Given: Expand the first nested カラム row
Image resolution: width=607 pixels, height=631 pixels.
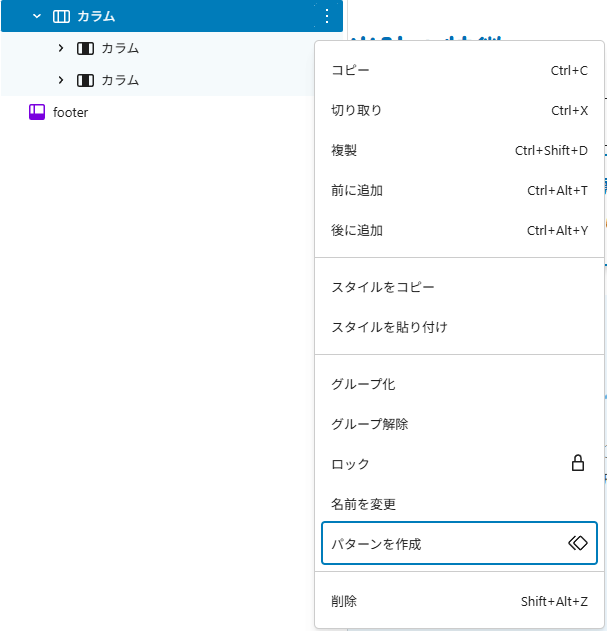Looking at the screenshot, I should pyautogui.click(x=61, y=48).
